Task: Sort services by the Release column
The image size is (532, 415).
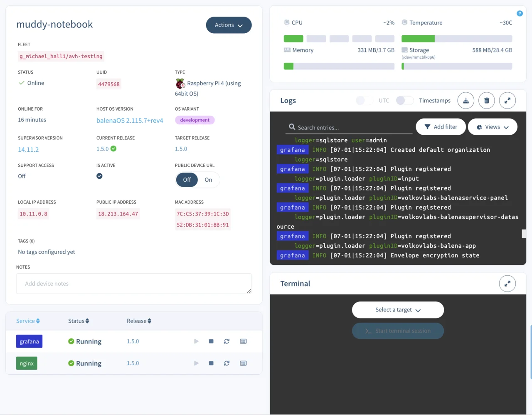Action: [139, 321]
